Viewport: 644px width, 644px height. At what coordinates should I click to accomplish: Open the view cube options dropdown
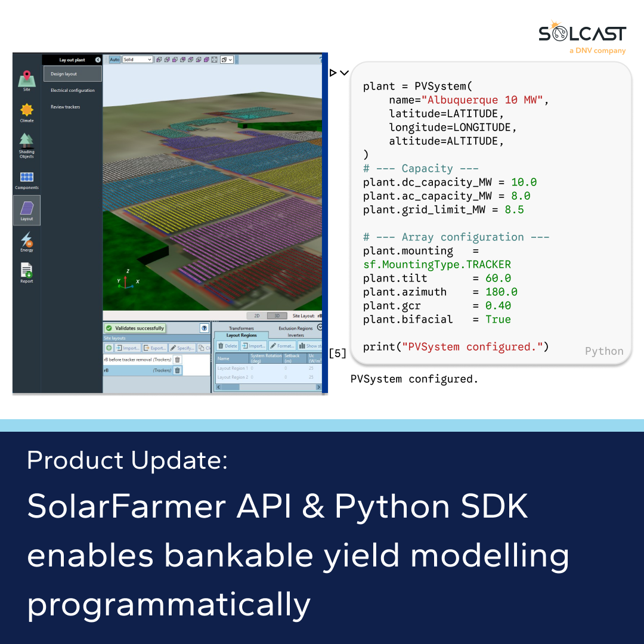[227, 60]
